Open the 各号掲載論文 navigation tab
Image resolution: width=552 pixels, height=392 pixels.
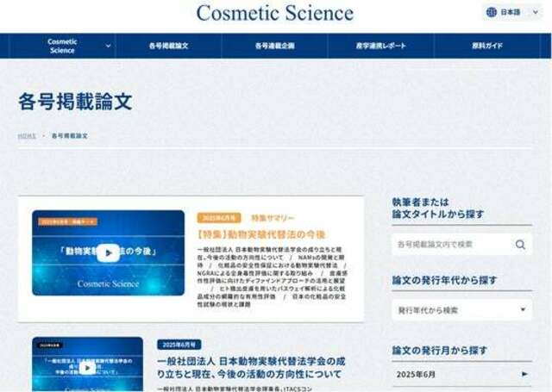(x=169, y=46)
